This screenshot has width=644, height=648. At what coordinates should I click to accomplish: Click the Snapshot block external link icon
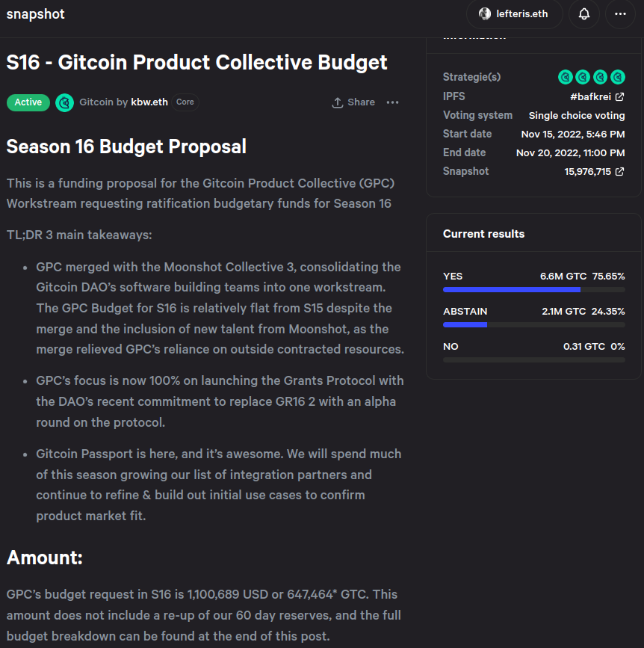coord(619,171)
